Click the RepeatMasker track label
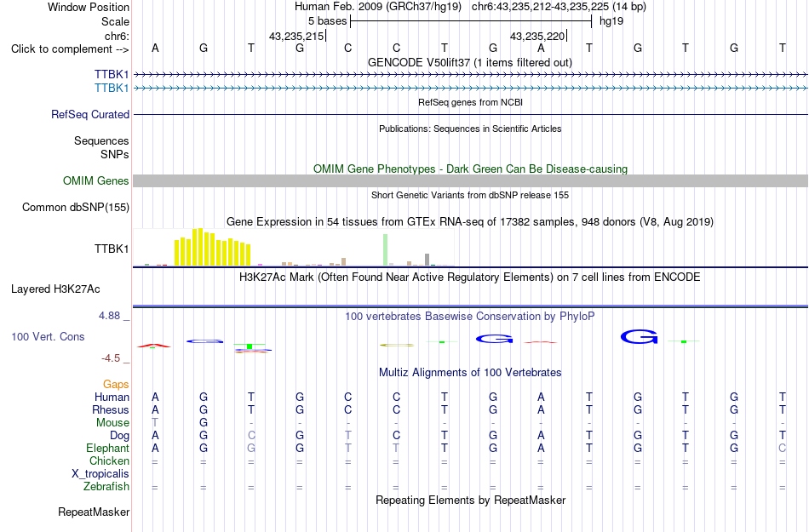 click(94, 512)
